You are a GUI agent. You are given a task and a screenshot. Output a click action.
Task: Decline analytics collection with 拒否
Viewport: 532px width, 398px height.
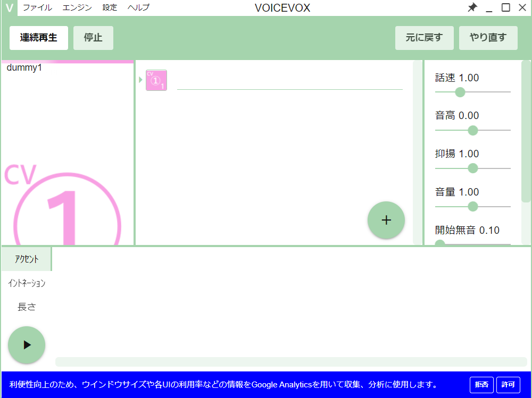coord(481,384)
